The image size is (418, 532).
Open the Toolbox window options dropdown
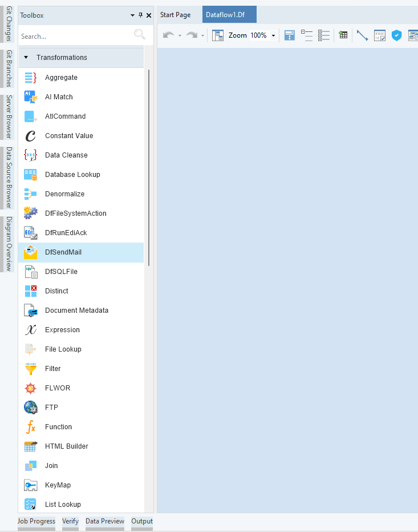(x=132, y=15)
